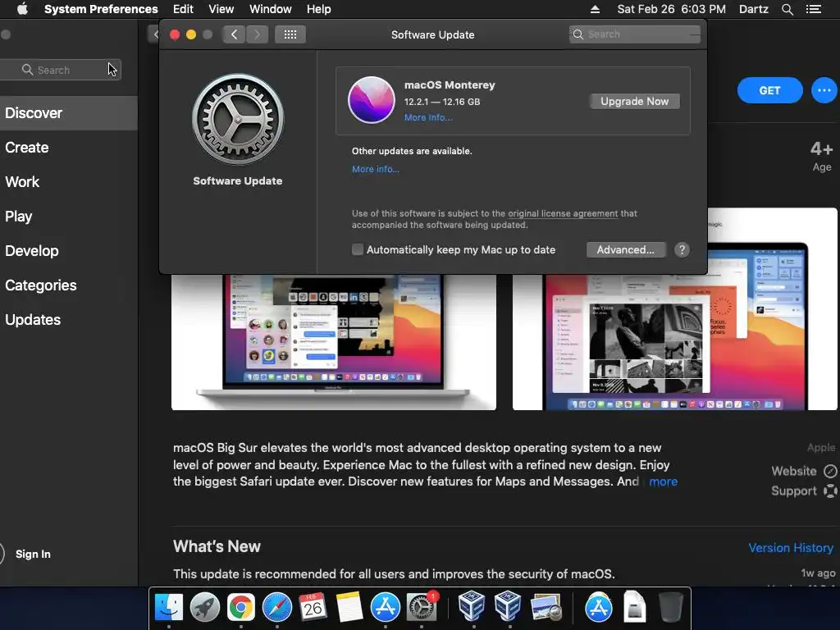This screenshot has height=630, width=840.
Task: Open the Trash in Dock
Action: (670, 607)
